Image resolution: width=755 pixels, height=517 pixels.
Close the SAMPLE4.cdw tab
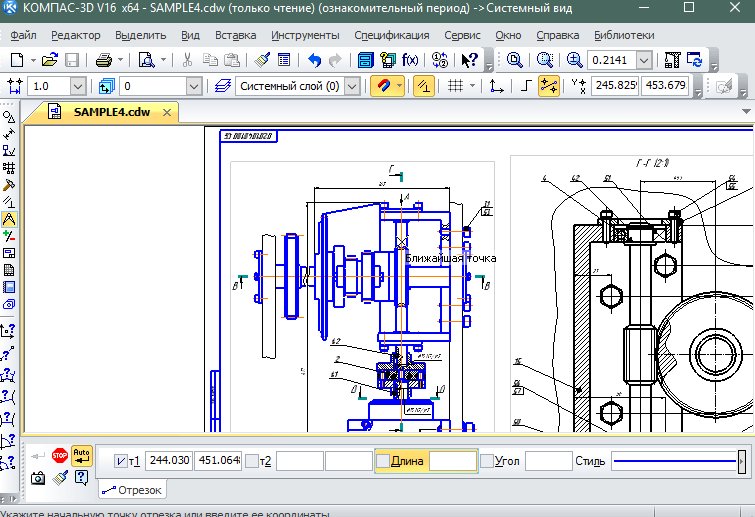click(167, 113)
